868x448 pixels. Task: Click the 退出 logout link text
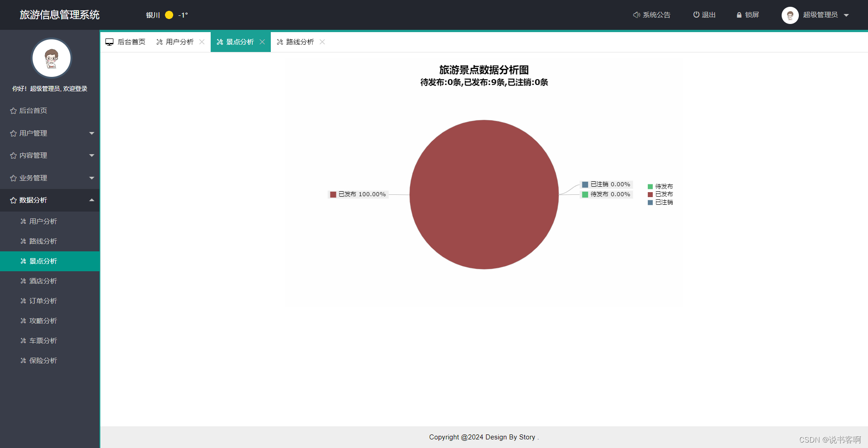pyautogui.click(x=708, y=15)
